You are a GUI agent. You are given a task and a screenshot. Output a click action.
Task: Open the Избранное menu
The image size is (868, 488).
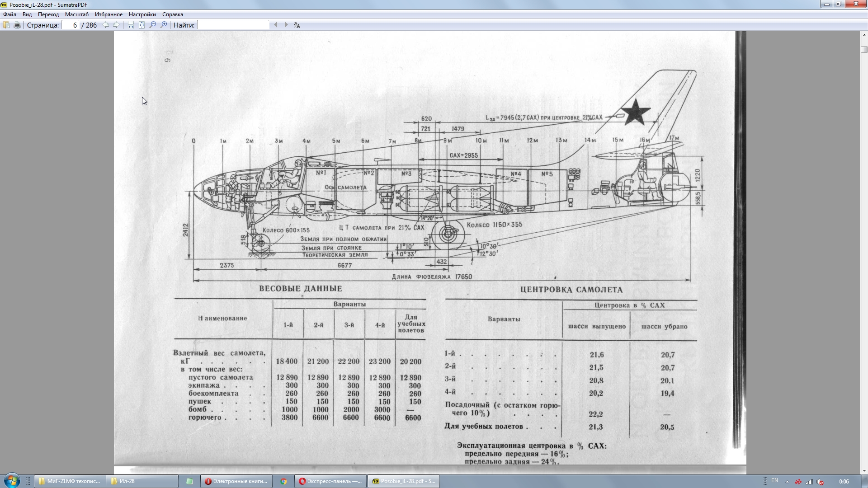pyautogui.click(x=108, y=14)
